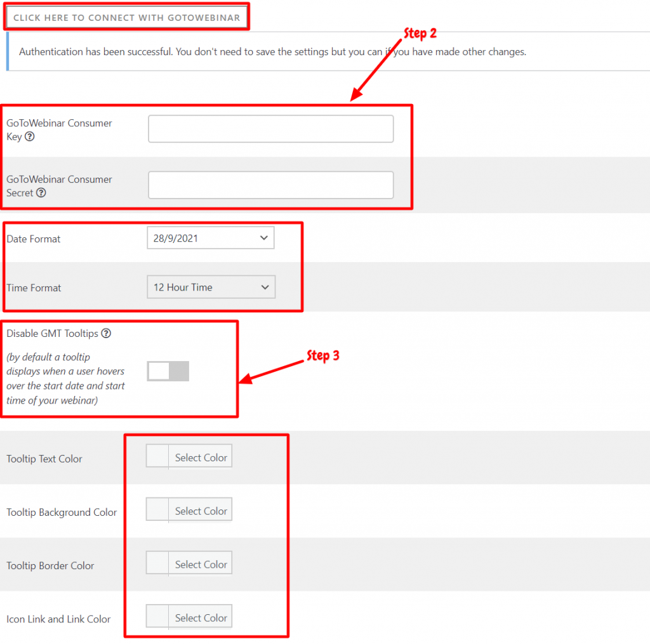
Task: Toggle the Disable GMT Tooltips switch
Action: (168, 371)
